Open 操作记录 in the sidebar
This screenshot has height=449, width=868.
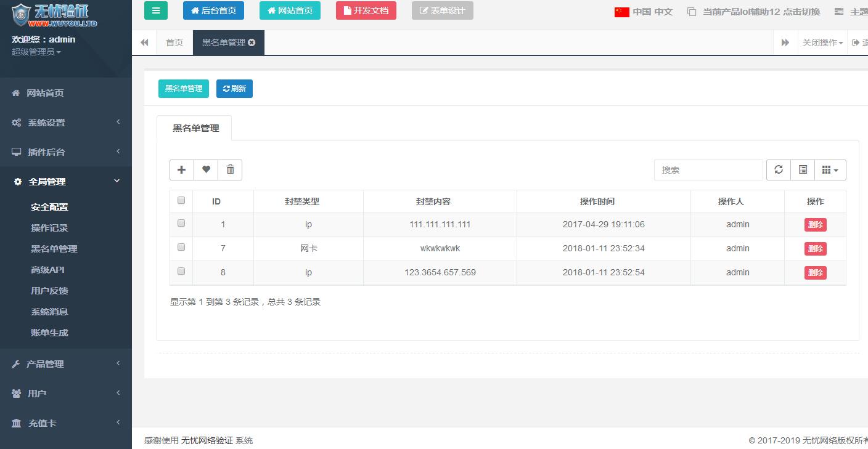tap(49, 228)
